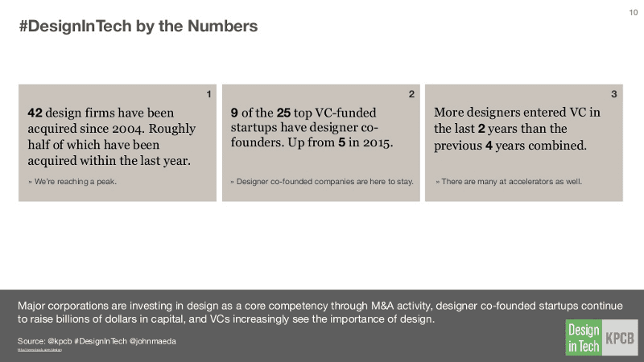Click the bold '42' number in first card
This screenshot has height=362, width=644.
[35, 113]
